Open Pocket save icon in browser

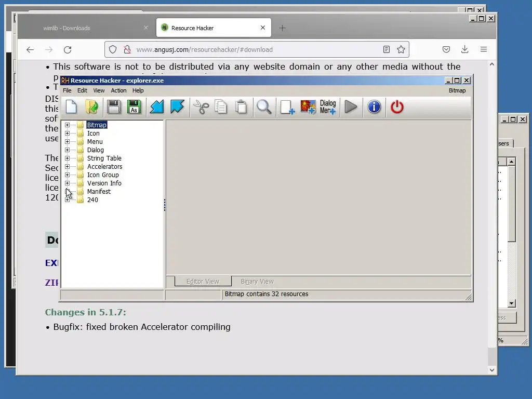(446, 49)
